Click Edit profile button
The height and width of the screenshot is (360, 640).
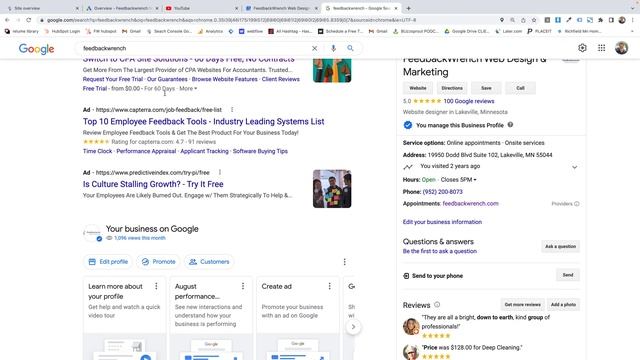[108, 262]
